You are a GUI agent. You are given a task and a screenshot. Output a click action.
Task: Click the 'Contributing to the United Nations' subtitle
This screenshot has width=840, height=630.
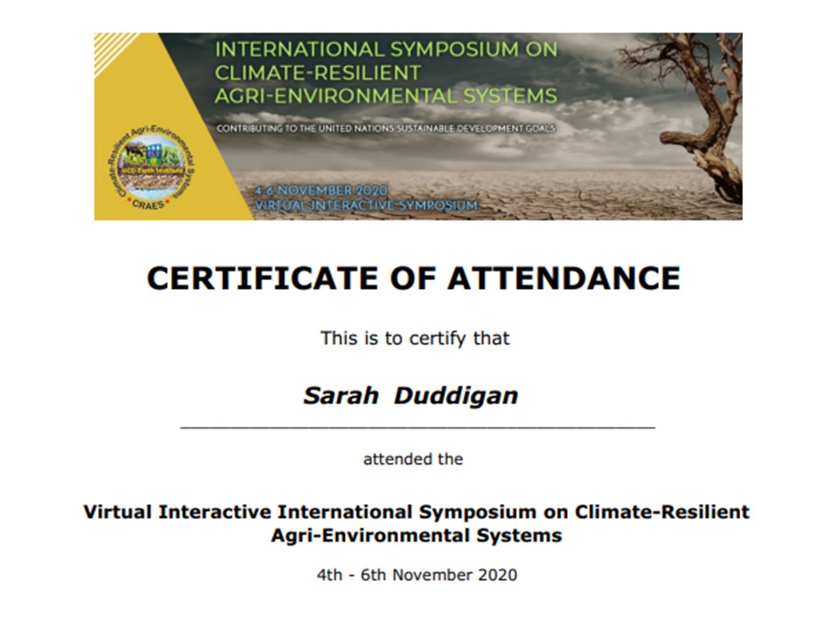(x=386, y=129)
